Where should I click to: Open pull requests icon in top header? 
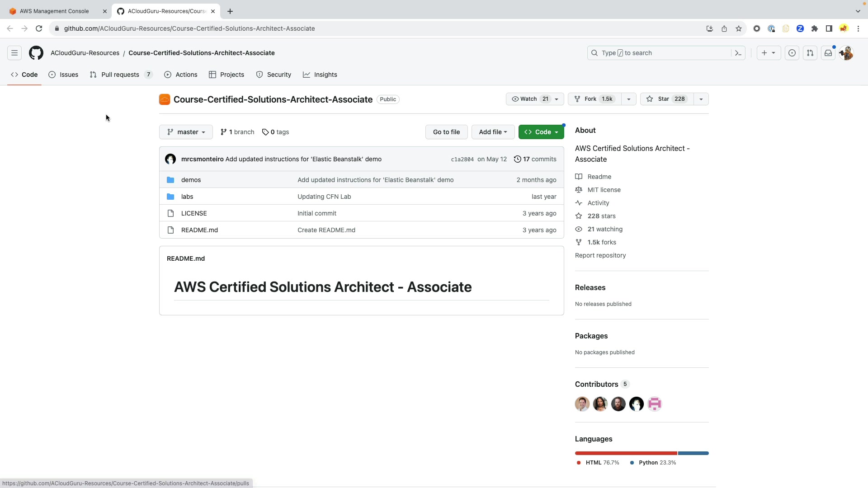click(810, 53)
